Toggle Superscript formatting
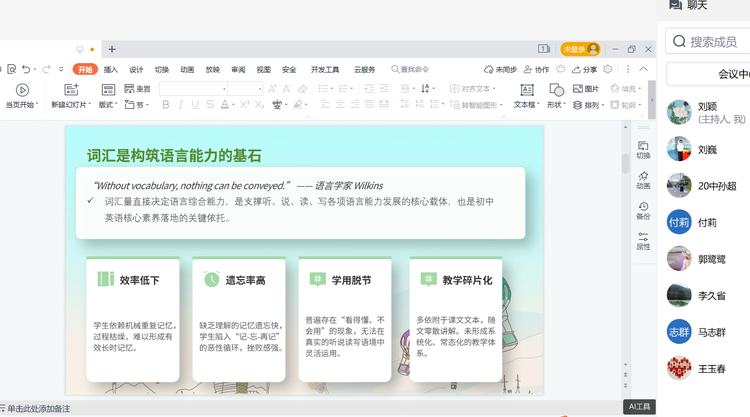 244,104
